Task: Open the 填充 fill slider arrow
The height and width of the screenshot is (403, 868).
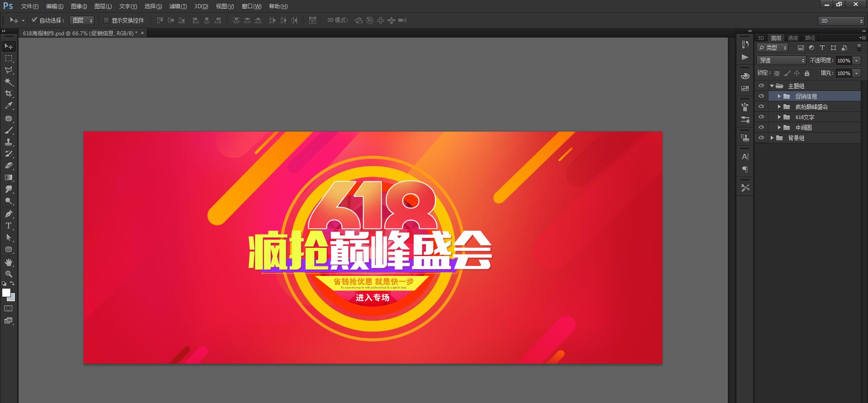Action: click(856, 73)
